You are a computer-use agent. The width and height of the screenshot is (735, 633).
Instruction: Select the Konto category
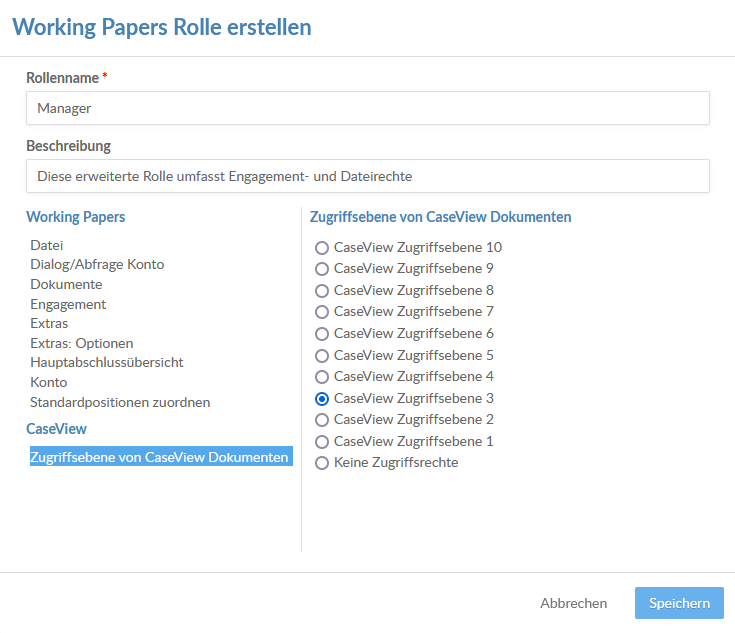tap(48, 382)
